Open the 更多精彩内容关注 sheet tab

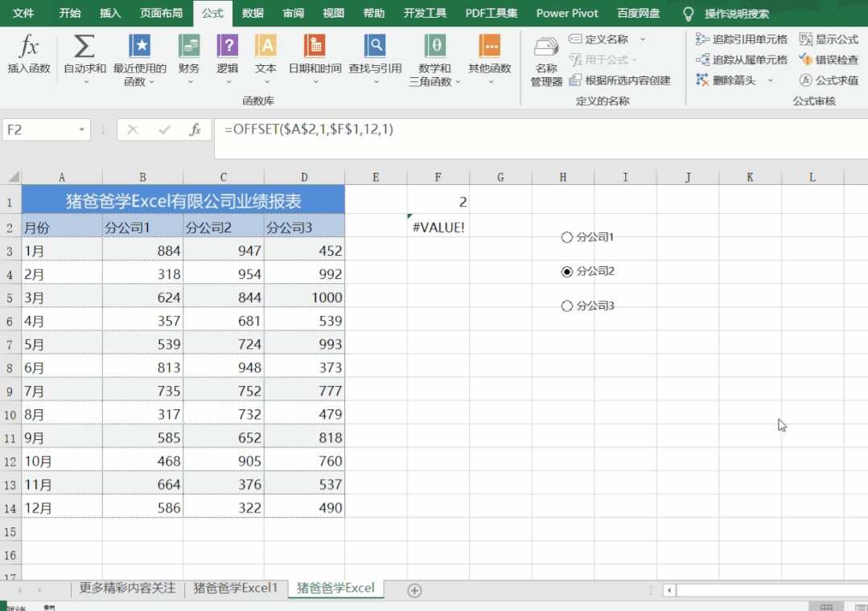127,588
